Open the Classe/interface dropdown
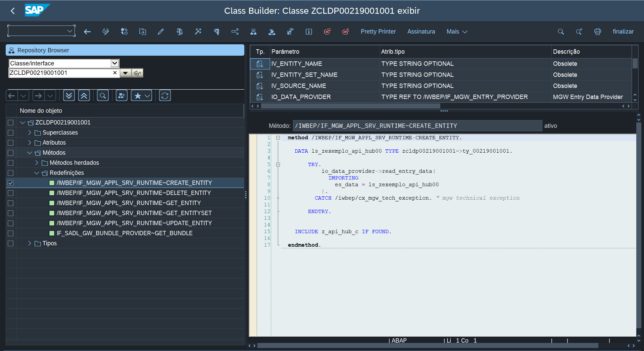Viewport: 644px width, 351px height. pyautogui.click(x=115, y=63)
